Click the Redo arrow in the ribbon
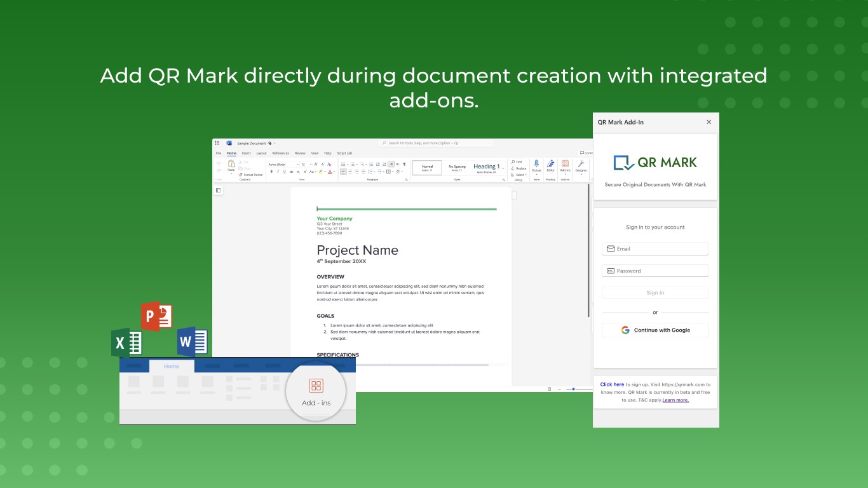 click(218, 170)
